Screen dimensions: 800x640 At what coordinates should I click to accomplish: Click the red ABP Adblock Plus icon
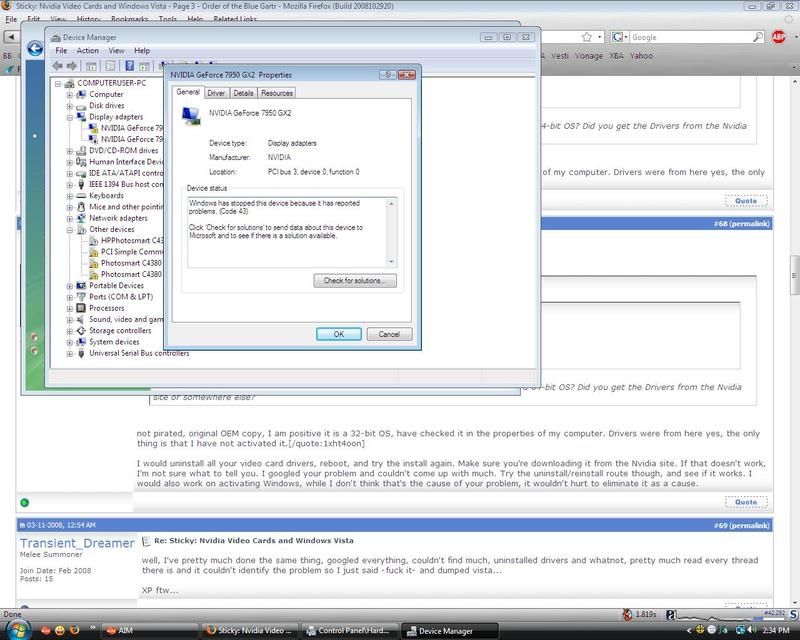[x=779, y=37]
